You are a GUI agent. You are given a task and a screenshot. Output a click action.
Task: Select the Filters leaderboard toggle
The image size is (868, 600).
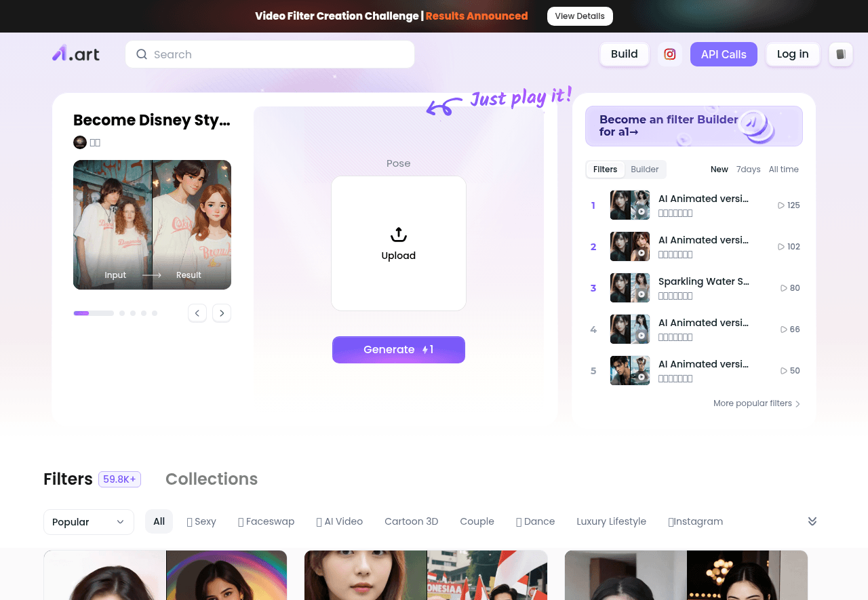(605, 169)
